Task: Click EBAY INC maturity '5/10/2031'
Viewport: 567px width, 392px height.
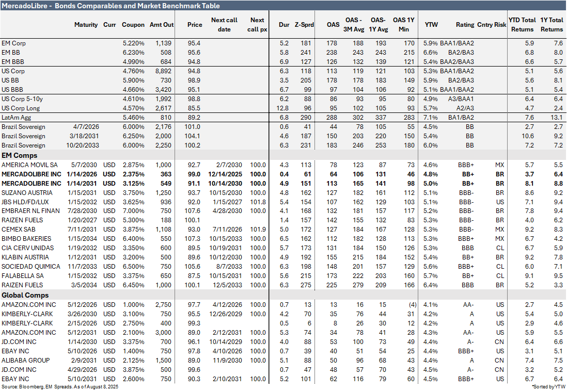Action: pyautogui.click(x=82, y=379)
